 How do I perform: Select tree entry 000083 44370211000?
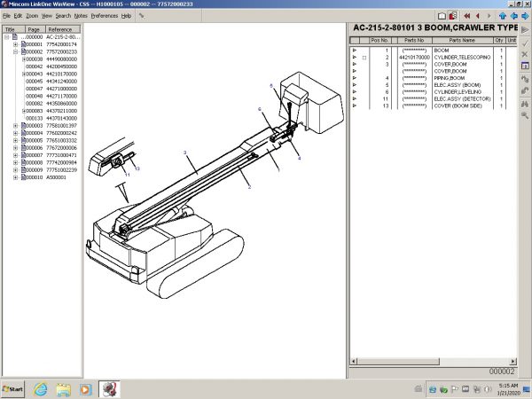coord(51,111)
